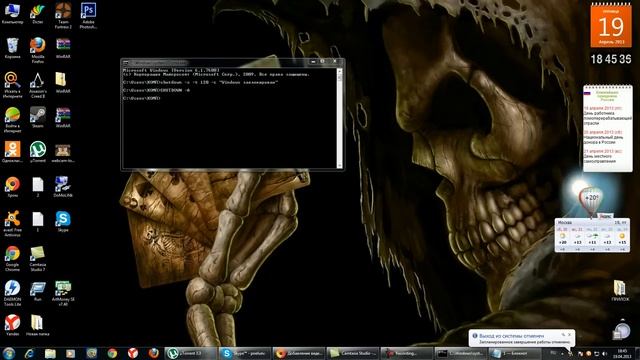Close the command prompt window
Image resolution: width=640 pixels, height=360 pixels.
[x=335, y=62]
